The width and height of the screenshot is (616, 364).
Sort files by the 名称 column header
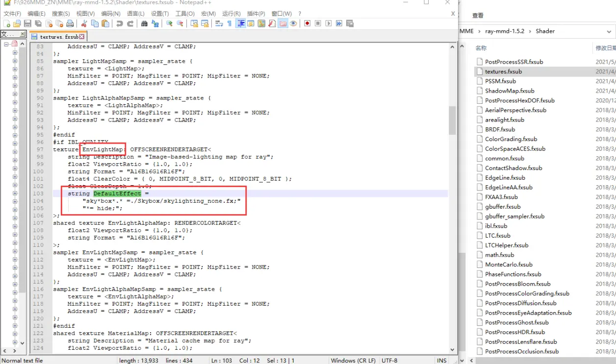pyautogui.click(x=481, y=48)
